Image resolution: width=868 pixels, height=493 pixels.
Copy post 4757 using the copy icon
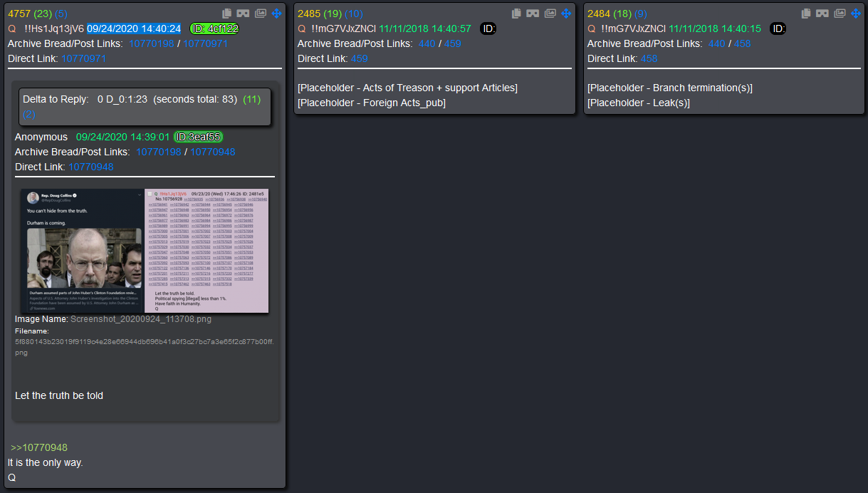point(226,14)
